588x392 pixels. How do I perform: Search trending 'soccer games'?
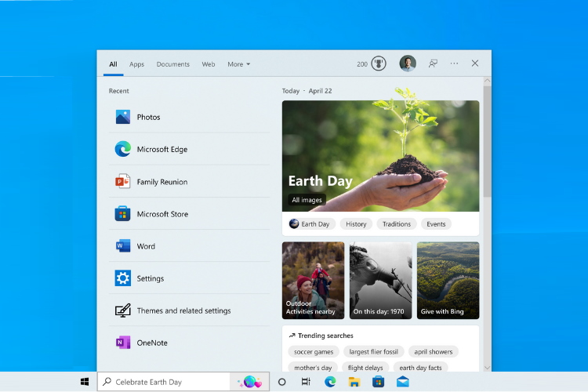click(x=314, y=352)
